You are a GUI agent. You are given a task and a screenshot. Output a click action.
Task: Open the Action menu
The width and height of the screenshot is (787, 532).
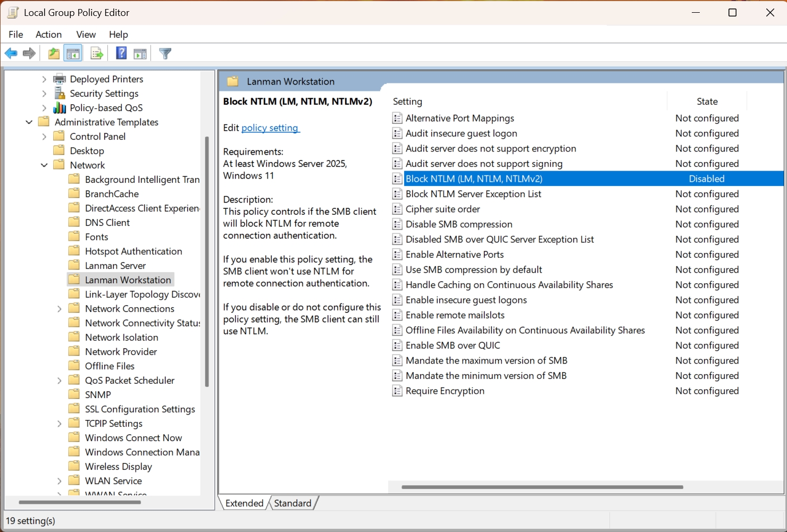(48, 35)
